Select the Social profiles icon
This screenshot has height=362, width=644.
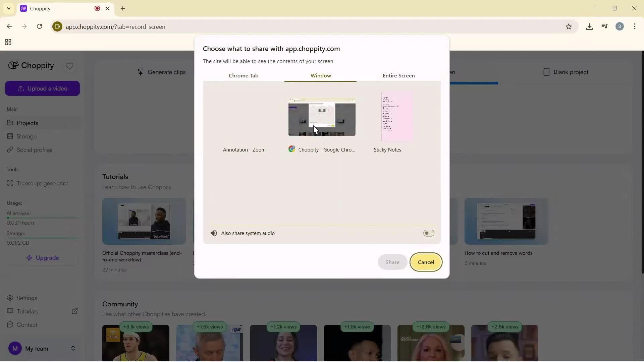[10, 150]
